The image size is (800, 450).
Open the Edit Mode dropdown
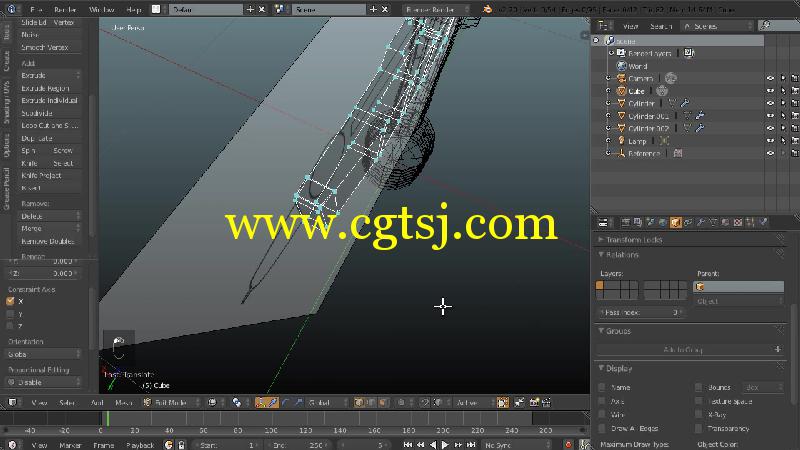[x=172, y=403]
